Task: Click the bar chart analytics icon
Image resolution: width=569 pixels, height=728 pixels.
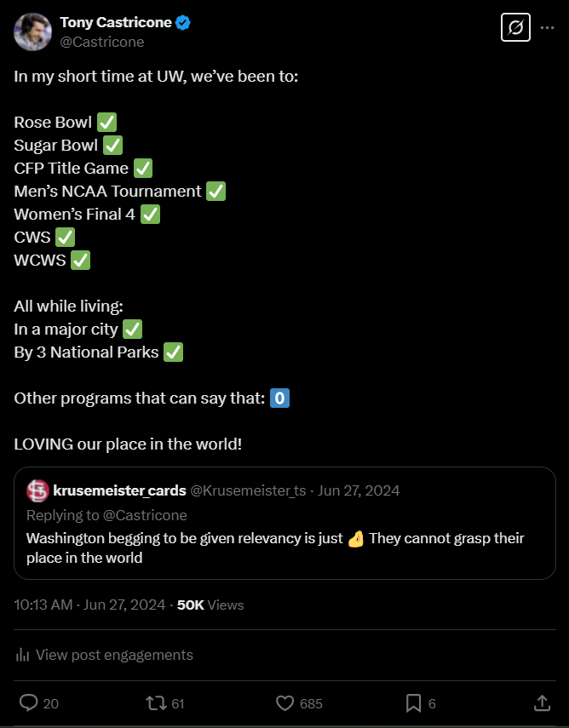Action: (21, 655)
